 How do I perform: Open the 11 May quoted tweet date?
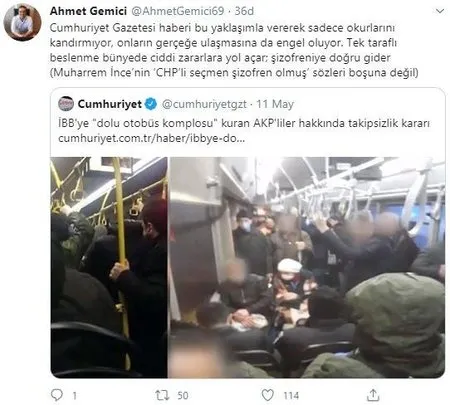tap(275, 104)
